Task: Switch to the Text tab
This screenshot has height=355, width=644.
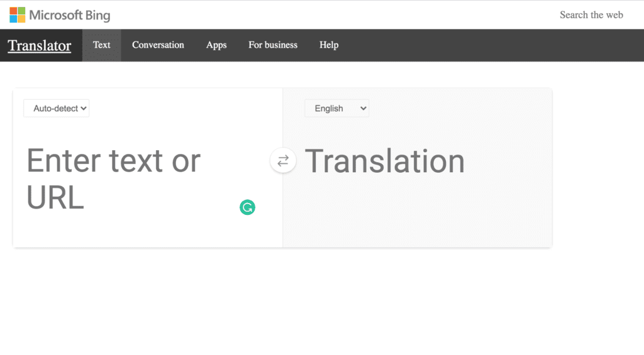Action: coord(101,45)
